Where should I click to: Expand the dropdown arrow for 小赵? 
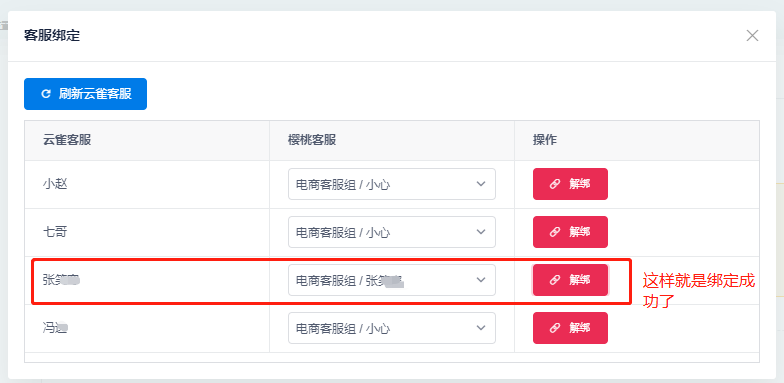(x=481, y=184)
